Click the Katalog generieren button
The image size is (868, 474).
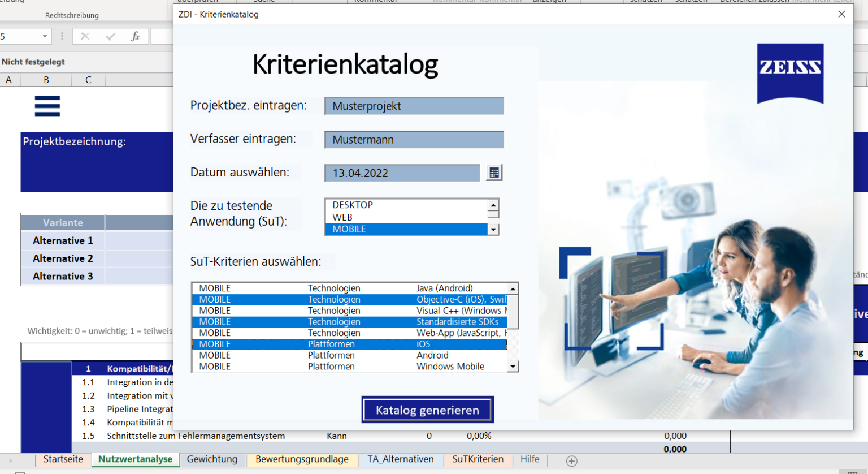click(427, 410)
